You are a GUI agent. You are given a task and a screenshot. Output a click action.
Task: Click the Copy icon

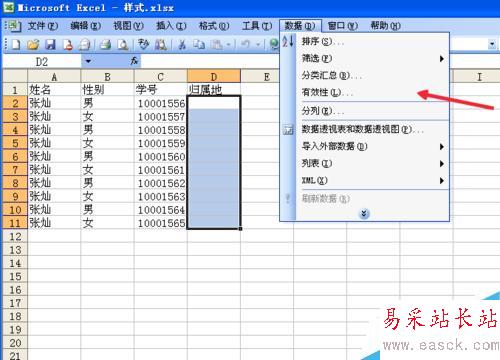199,44
